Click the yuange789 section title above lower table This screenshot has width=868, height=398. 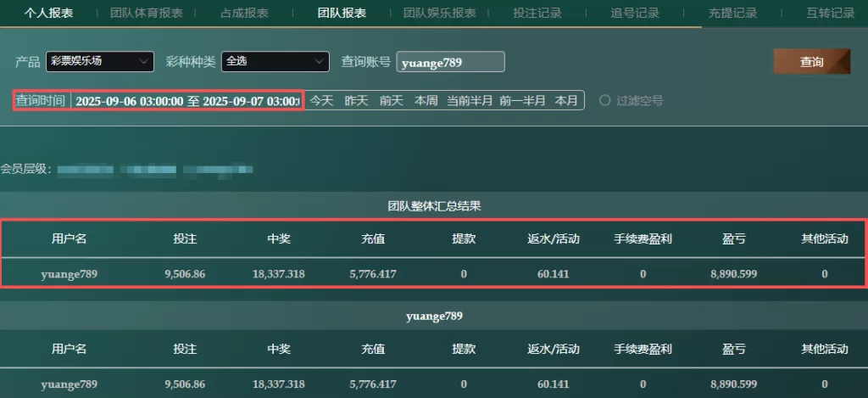point(435,317)
